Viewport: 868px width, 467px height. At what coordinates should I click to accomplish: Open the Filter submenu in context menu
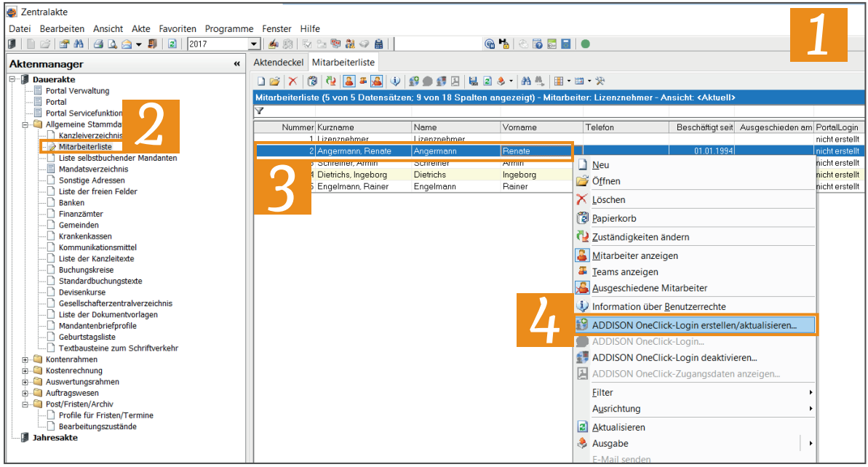pos(696,392)
